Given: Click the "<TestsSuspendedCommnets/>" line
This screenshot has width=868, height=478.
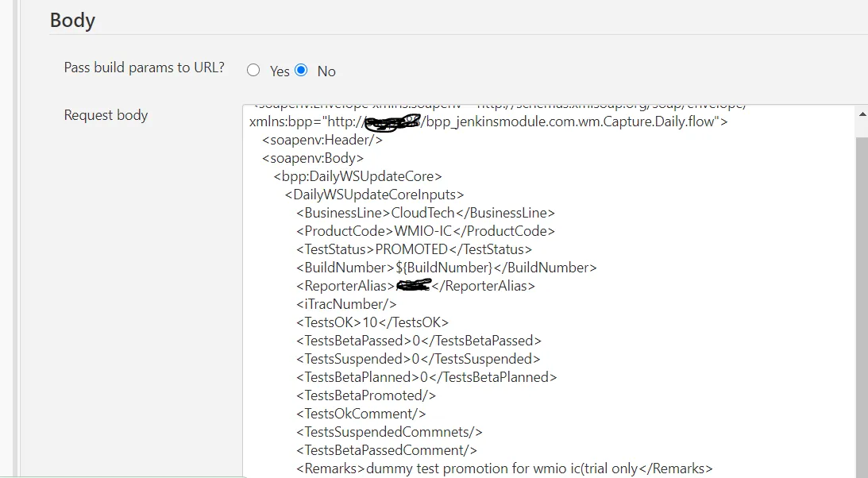Looking at the screenshot, I should tap(389, 432).
